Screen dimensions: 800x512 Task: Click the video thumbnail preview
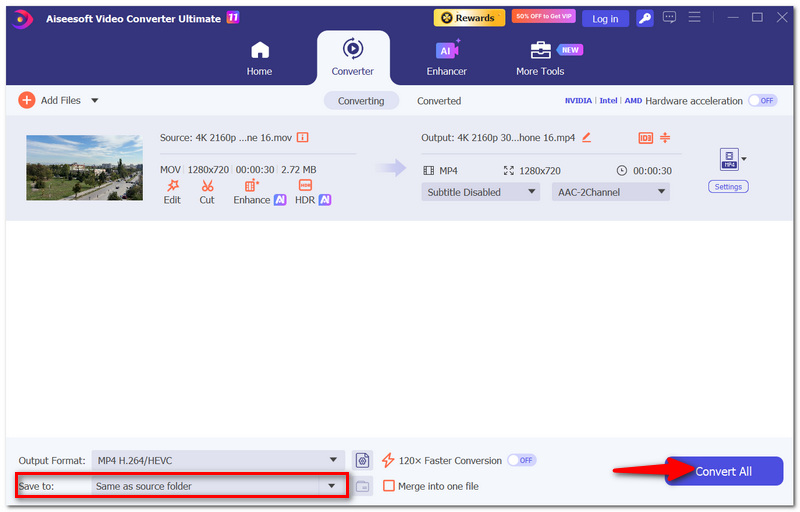click(85, 168)
